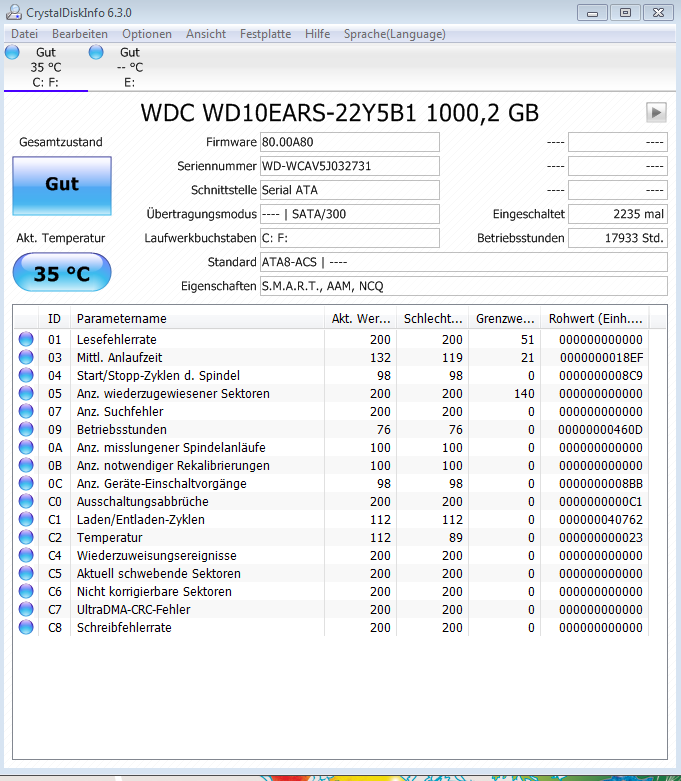Click status orb for Start/Stopp-Zyklen d. Spindel
Image resolution: width=681 pixels, height=781 pixels.
(26, 375)
